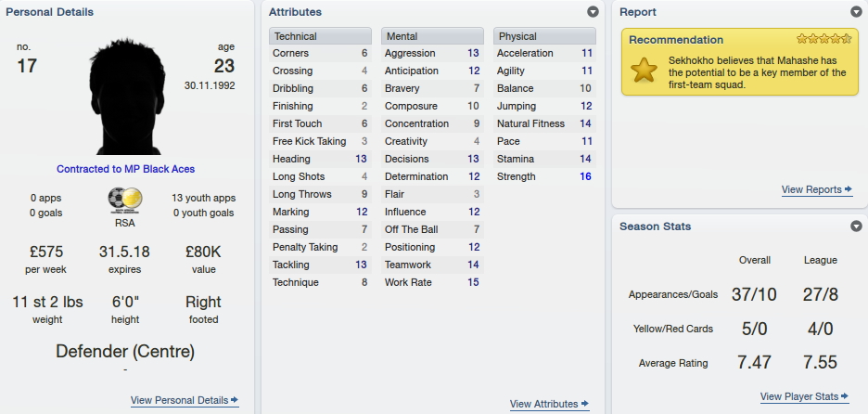Select the Technical attributes column header
Screen dimensions: 868x414
click(320, 36)
